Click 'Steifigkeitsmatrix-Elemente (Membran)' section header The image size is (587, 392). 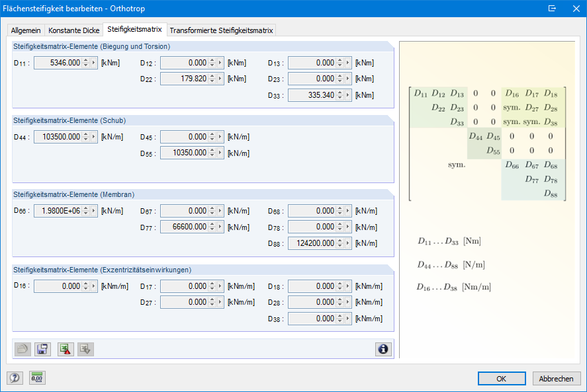click(x=73, y=194)
